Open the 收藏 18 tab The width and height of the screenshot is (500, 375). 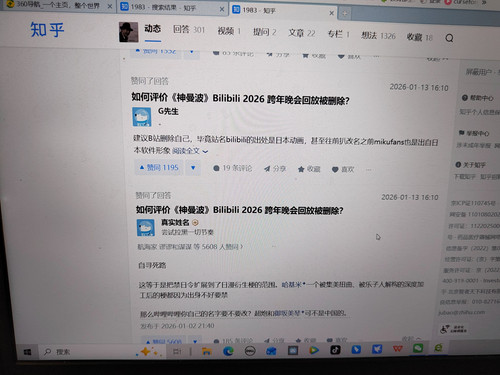coord(419,37)
